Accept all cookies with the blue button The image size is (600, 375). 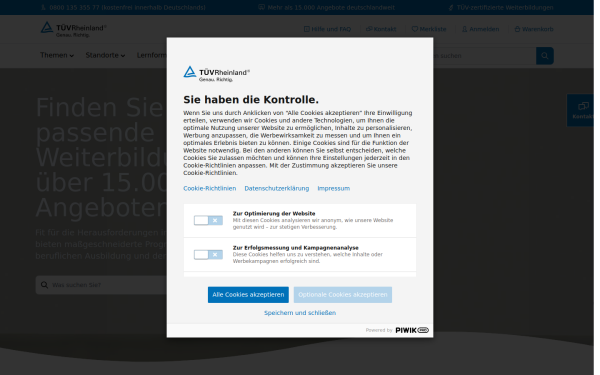(x=248, y=295)
